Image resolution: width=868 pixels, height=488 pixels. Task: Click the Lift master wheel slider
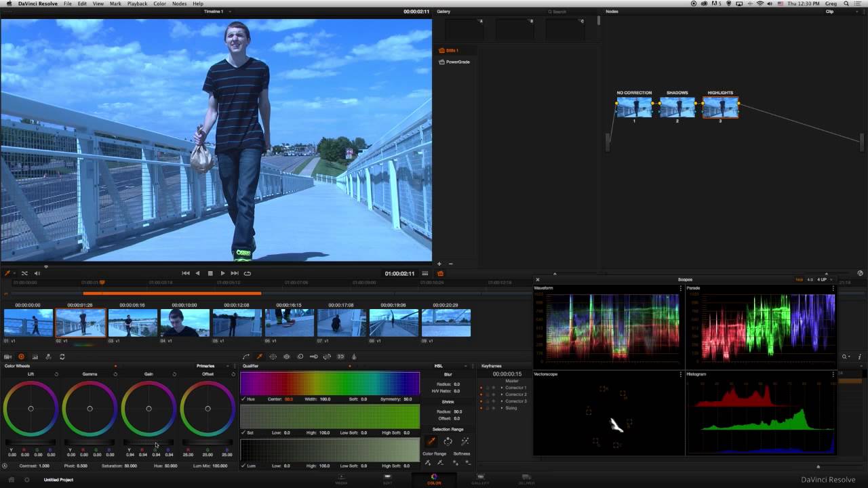pos(31,443)
